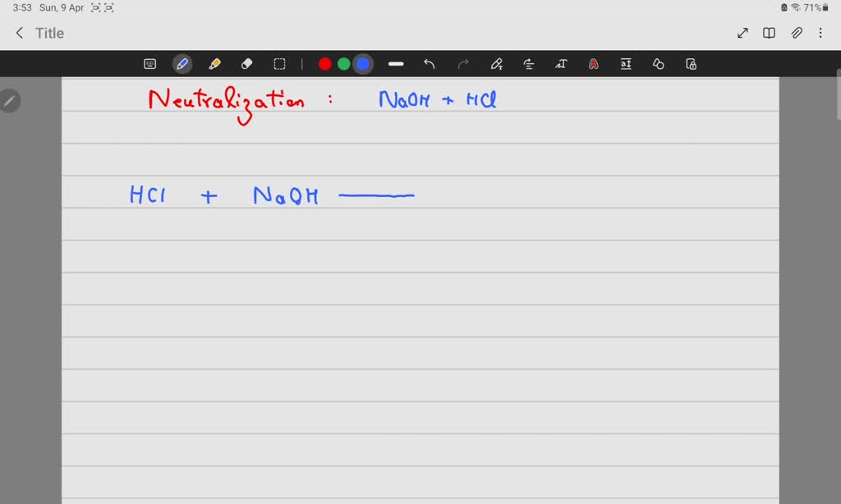This screenshot has width=841, height=504.
Task: Tap the Title field to rename the note
Action: [x=48, y=33]
